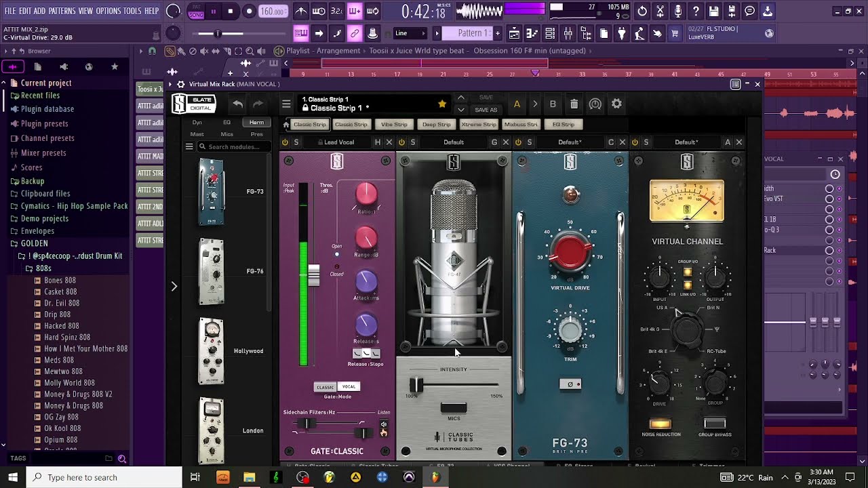
Task: Select previous preset with up chevron
Action: 461,98
